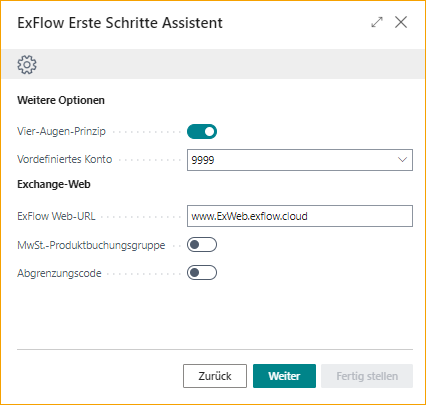
Task: Go back with the Zurück button
Action: 215,376
